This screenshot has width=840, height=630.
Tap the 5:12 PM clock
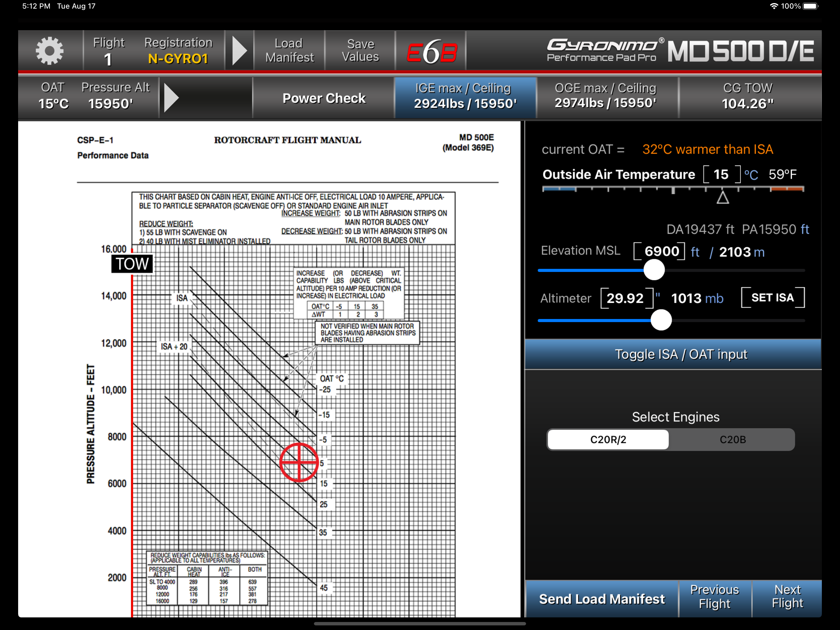click(x=36, y=6)
